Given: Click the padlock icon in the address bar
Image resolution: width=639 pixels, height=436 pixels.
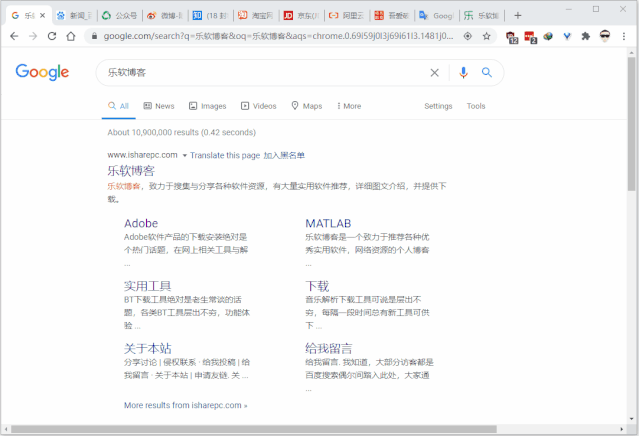Looking at the screenshot, I should pos(95,36).
